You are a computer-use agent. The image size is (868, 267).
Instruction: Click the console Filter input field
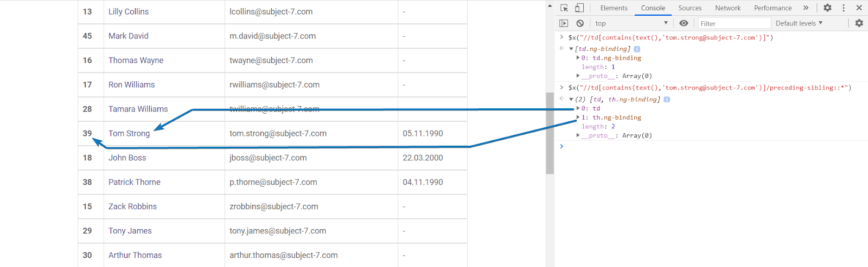[x=733, y=23]
